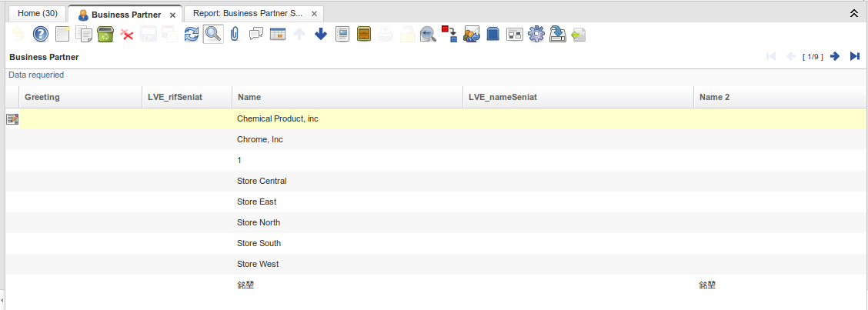Sort by the LVE_nameSeniat column header

pyautogui.click(x=577, y=97)
